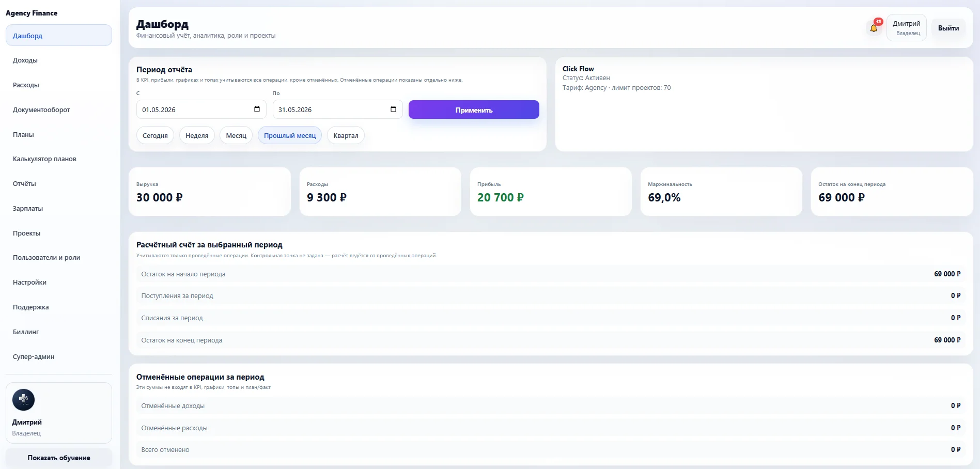This screenshot has height=469, width=980.
Task: Click the Расходы 9 300 ₽ card
Action: pos(380,192)
